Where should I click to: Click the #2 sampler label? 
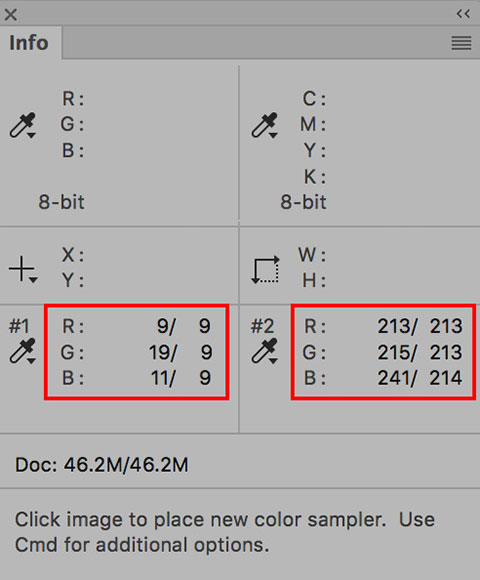pyautogui.click(x=262, y=326)
